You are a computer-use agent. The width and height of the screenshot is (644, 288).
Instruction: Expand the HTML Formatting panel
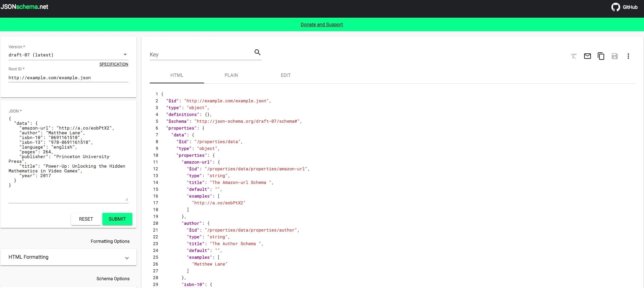point(68,257)
